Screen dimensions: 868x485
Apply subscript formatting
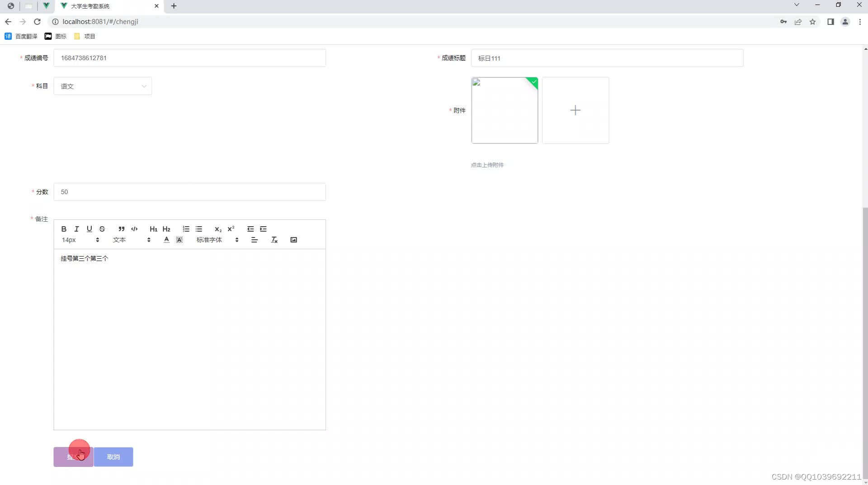218,229
